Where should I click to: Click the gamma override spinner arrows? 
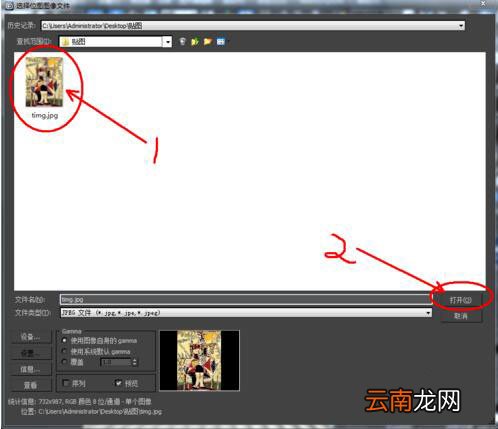click(x=134, y=362)
